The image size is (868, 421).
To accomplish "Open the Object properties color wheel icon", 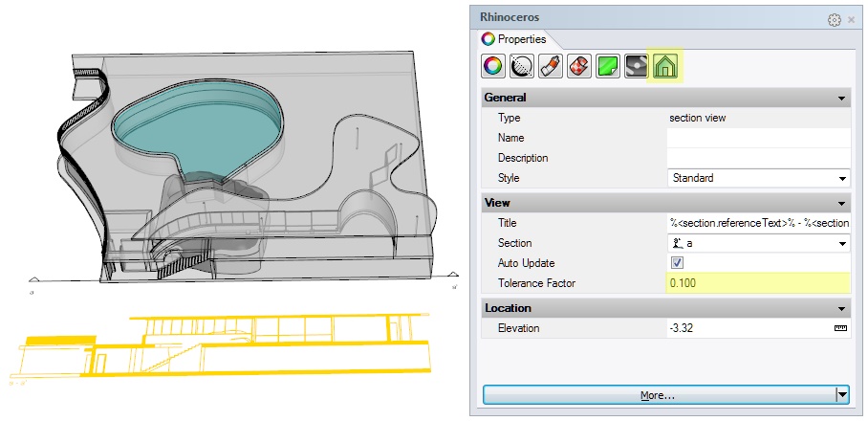I will pos(492,66).
